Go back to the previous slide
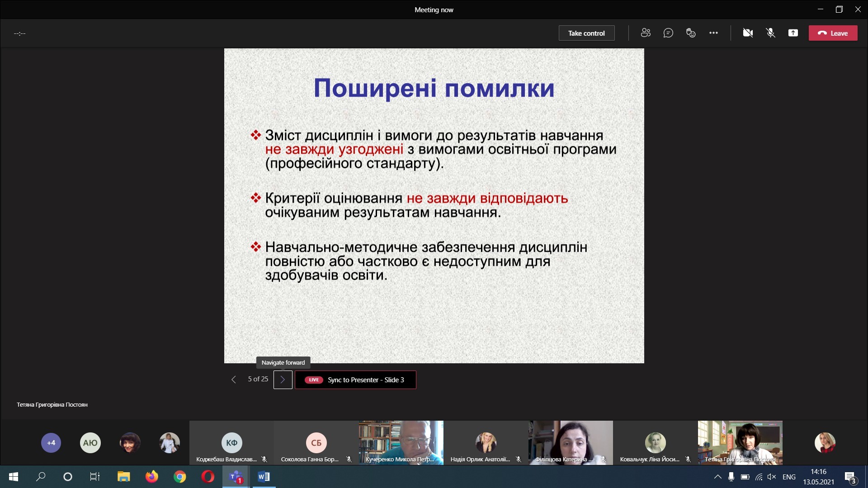Screen dimensions: 868x488 click(234, 380)
